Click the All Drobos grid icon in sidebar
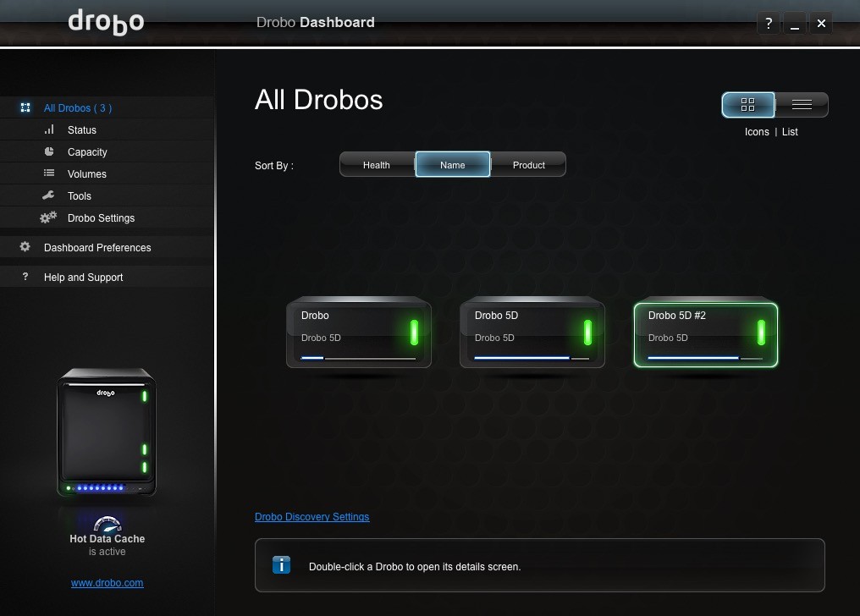Screen dimensions: 860x616 pyautogui.click(x=25, y=107)
